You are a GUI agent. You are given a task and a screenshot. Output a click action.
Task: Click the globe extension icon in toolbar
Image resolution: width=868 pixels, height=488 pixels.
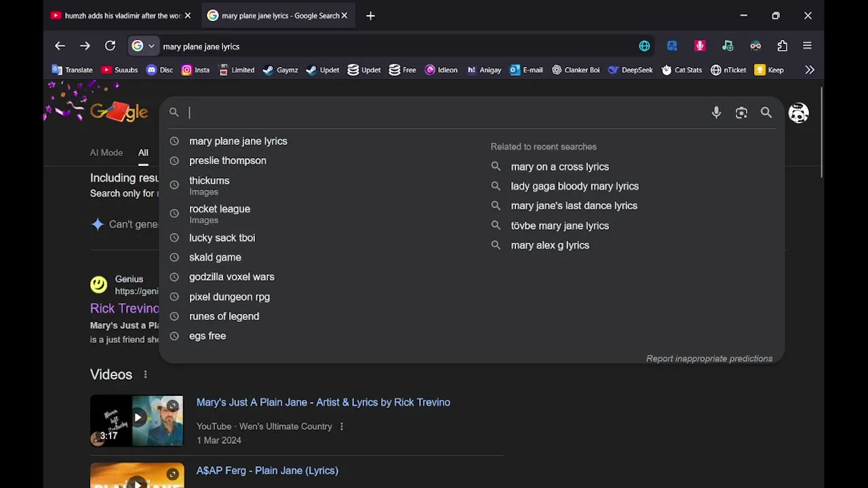pyautogui.click(x=644, y=46)
